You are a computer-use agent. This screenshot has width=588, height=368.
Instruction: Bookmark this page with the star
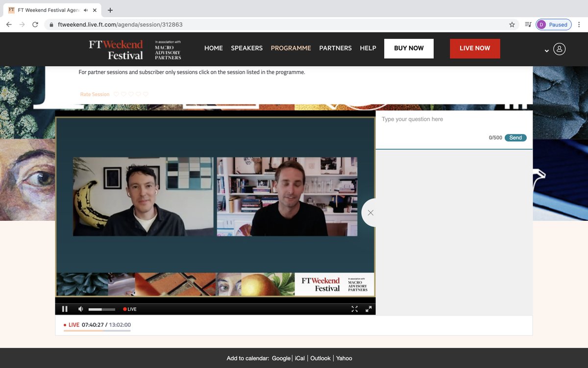pyautogui.click(x=512, y=25)
